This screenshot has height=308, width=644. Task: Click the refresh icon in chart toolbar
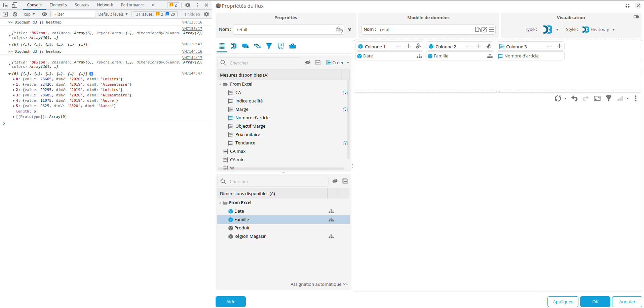pos(558,98)
